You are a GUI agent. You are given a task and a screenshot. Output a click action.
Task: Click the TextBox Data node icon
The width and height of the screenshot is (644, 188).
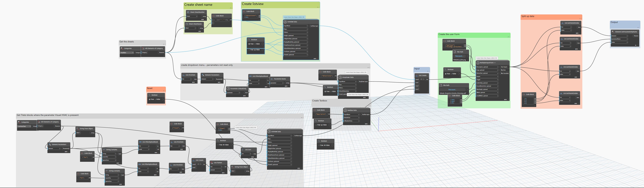(345, 110)
